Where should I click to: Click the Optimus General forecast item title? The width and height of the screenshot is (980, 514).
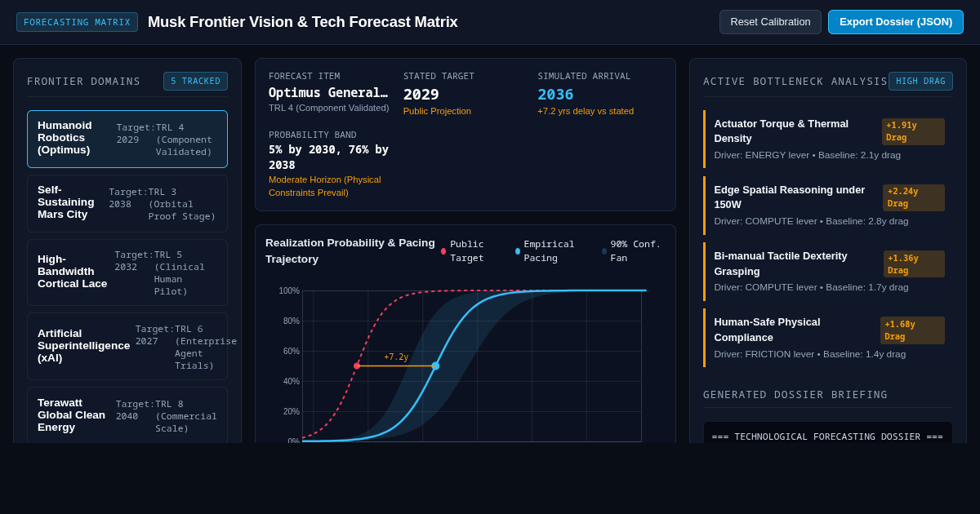[x=328, y=93]
